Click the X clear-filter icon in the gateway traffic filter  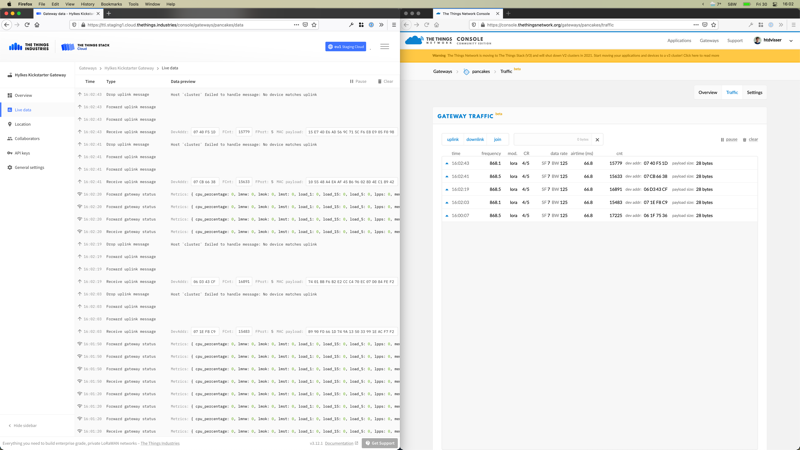(x=597, y=139)
